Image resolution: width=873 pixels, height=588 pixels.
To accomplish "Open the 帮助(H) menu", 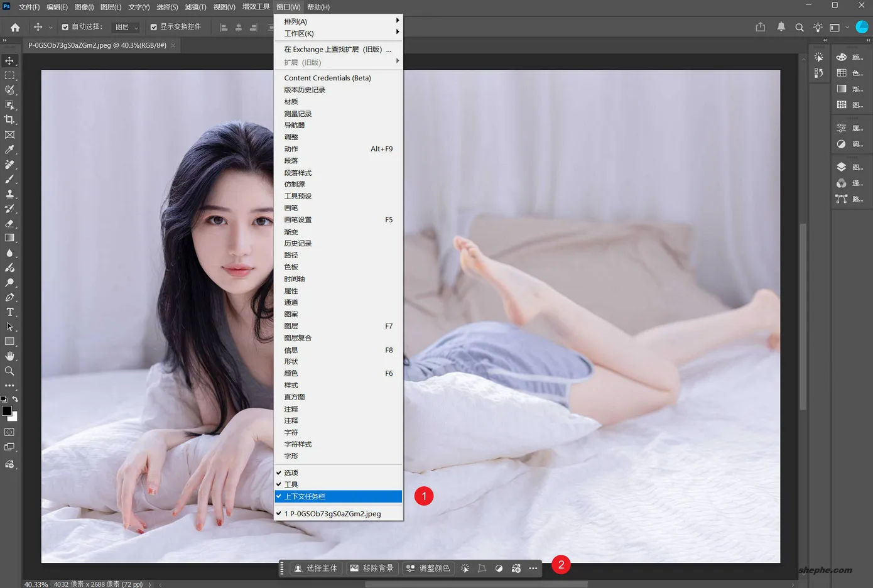I will coord(318,7).
